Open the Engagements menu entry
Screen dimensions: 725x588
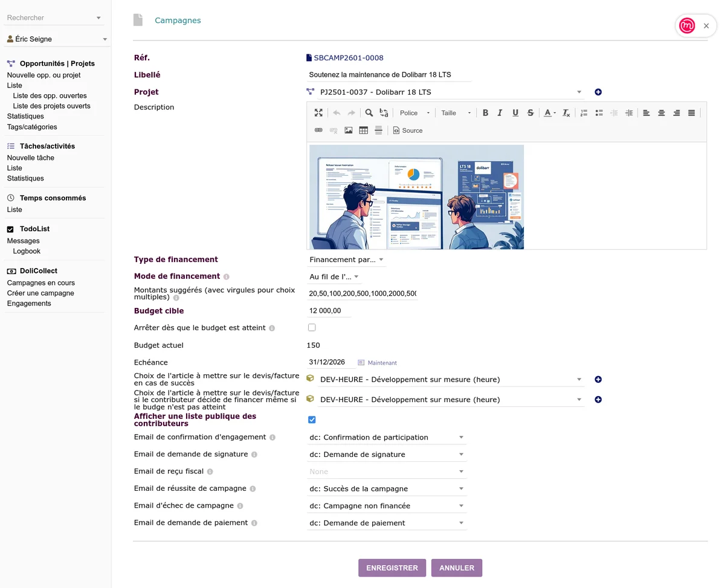[29, 304]
